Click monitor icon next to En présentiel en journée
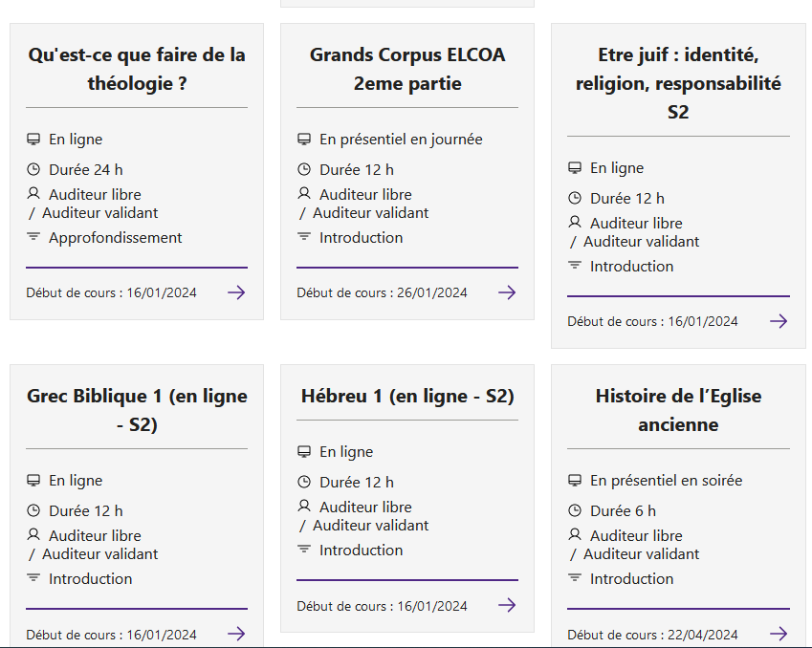Screen dimensions: 812x648 click(x=304, y=139)
